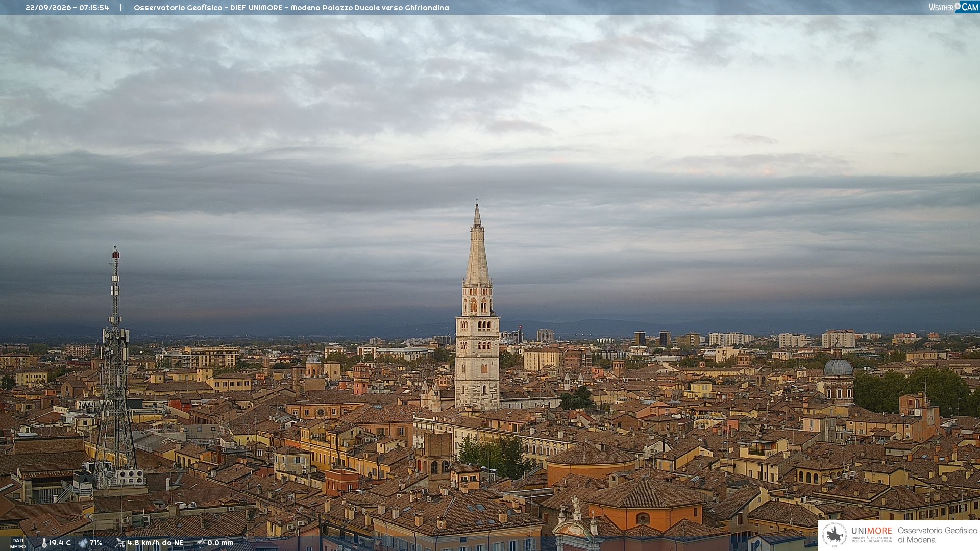This screenshot has width=980, height=551.
Task: Click the date and time stamp
Action: [x=67, y=8]
